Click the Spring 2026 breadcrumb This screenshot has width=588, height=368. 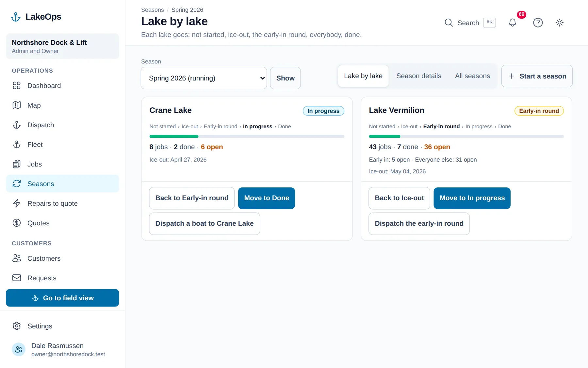click(187, 10)
